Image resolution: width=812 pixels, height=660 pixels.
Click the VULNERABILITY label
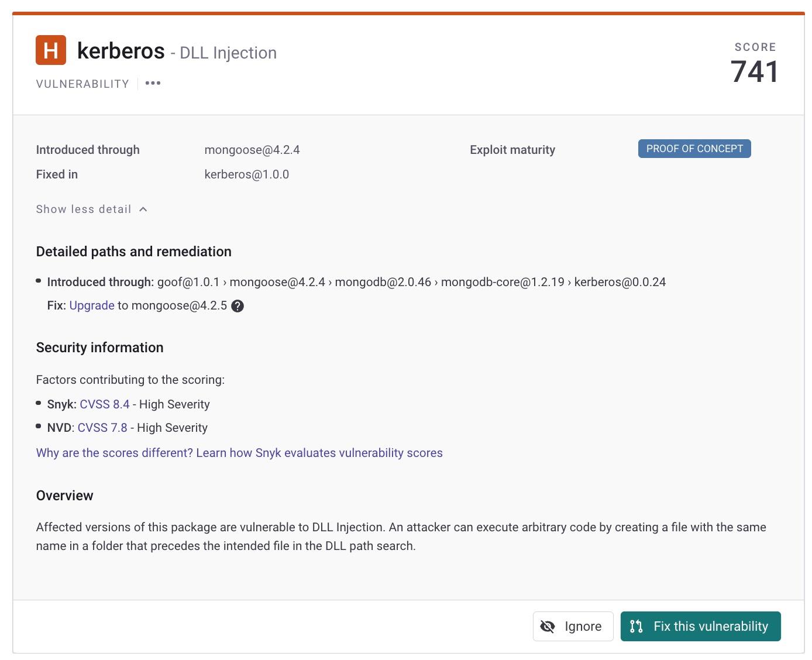[82, 84]
